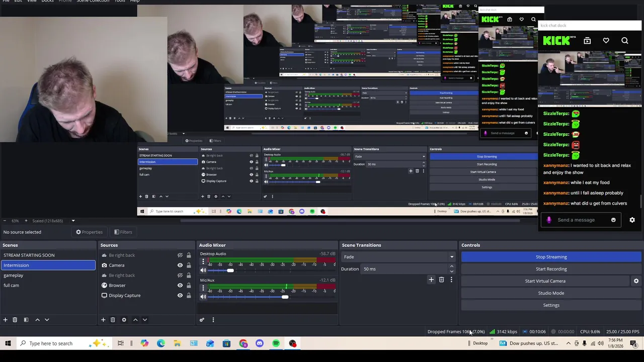Screen dimensions: 644x362
Task: Toggle lock on Display Capture source
Action: click(x=189, y=295)
